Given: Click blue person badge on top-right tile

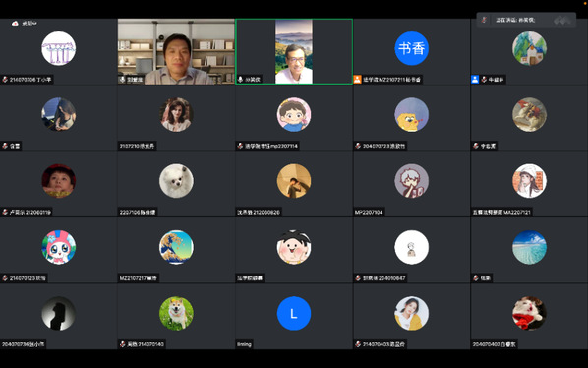Looking at the screenshot, I should tap(475, 80).
